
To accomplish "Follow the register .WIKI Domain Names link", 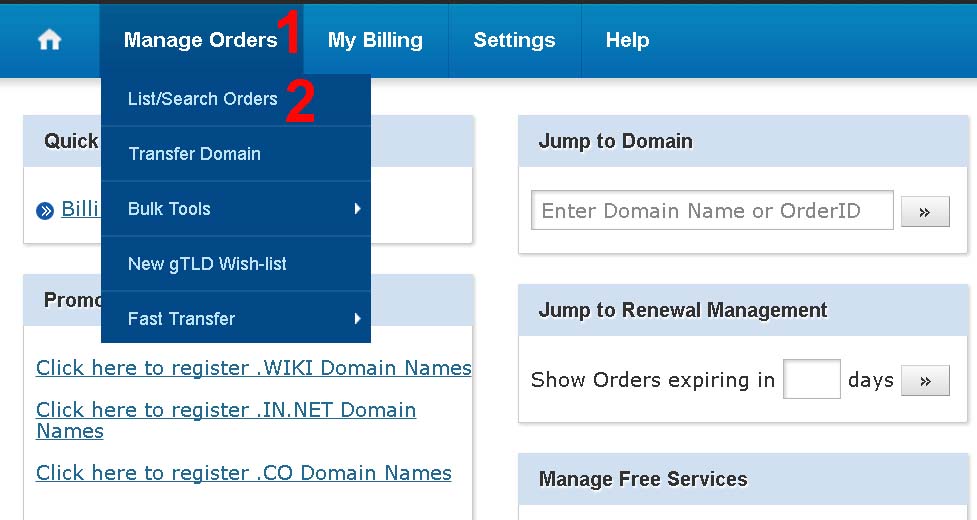I will click(253, 368).
